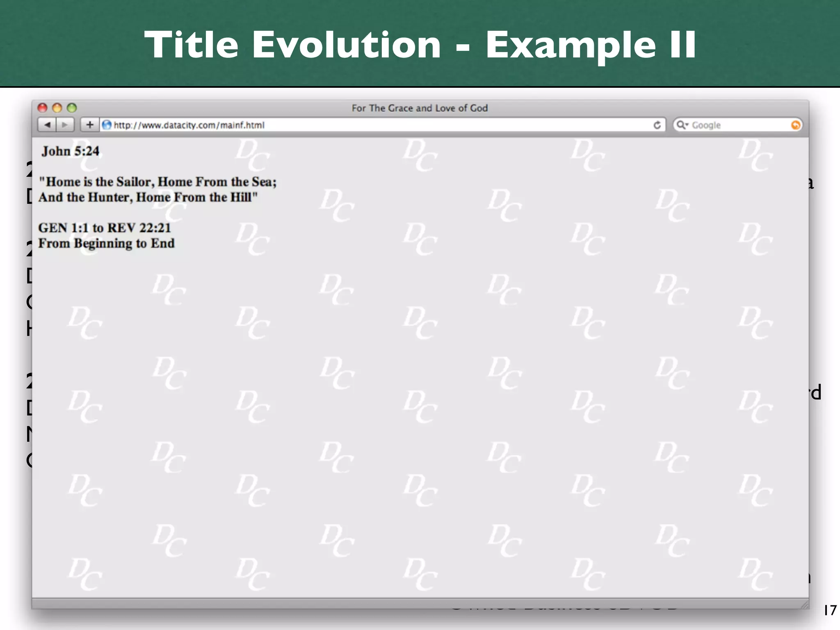
Task: Minimize the browser with yellow button
Action: click(57, 108)
